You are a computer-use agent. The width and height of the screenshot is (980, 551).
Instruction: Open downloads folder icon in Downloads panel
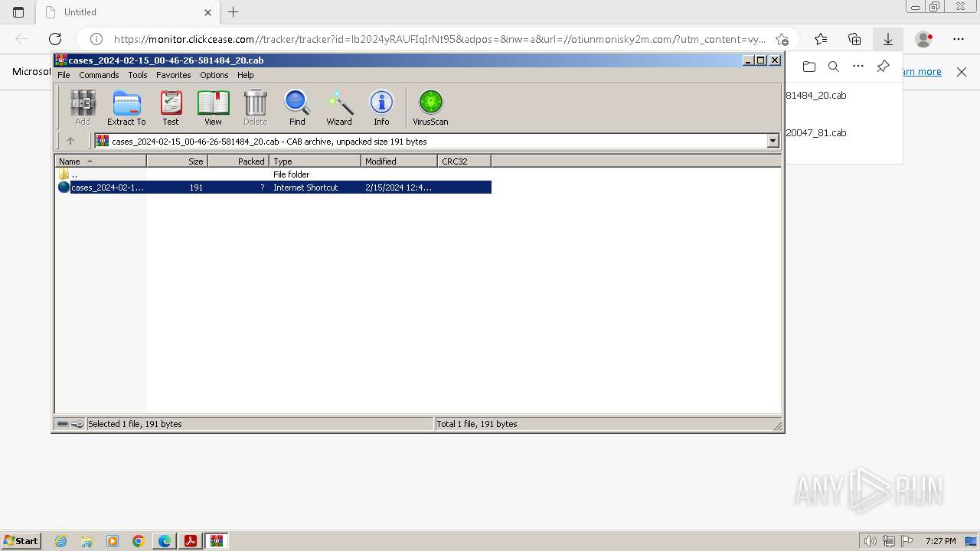coord(809,67)
